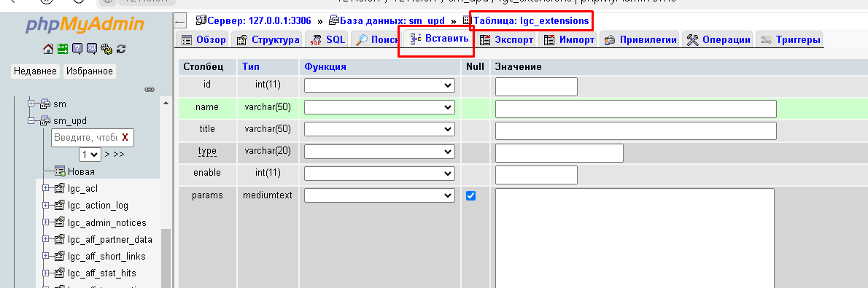
Task: Open the Вставить tab
Action: click(x=439, y=39)
